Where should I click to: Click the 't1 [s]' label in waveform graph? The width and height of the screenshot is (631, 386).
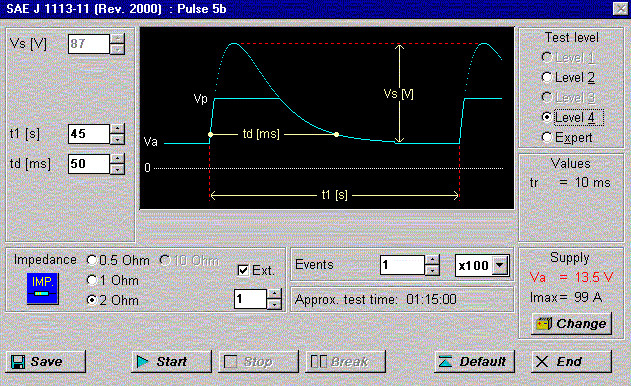click(334, 195)
